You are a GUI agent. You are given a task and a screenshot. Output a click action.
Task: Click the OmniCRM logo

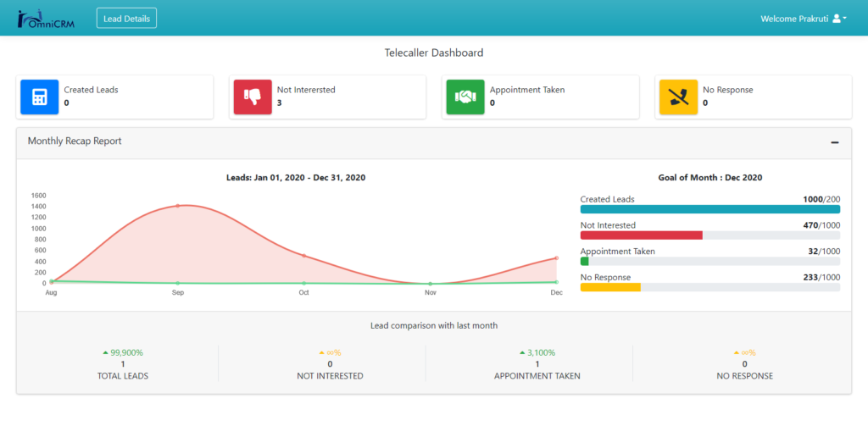[46, 18]
